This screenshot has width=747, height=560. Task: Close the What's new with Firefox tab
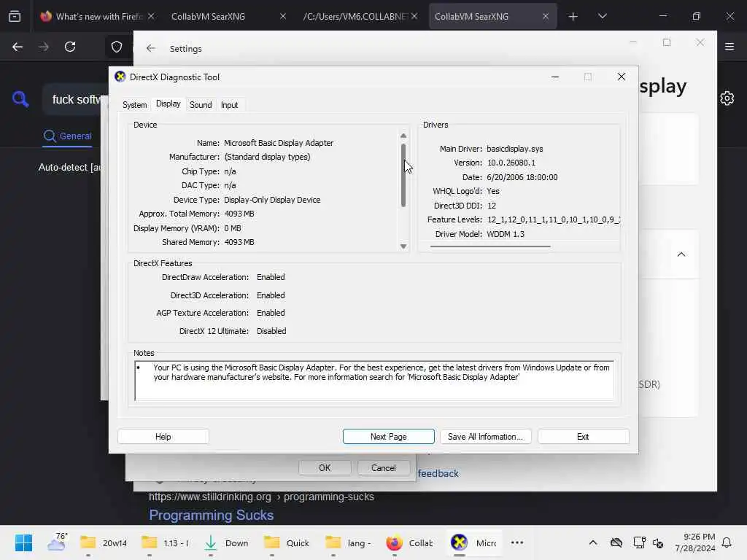click(151, 16)
